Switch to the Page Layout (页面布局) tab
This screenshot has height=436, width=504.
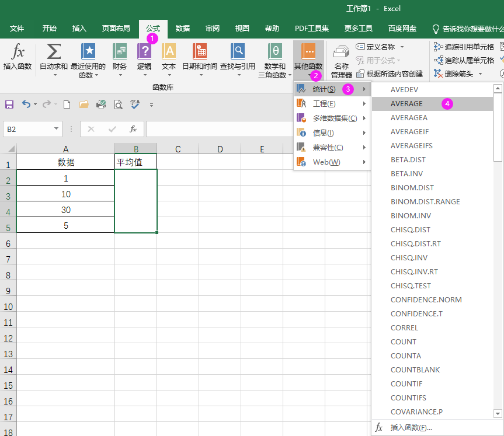(116, 29)
